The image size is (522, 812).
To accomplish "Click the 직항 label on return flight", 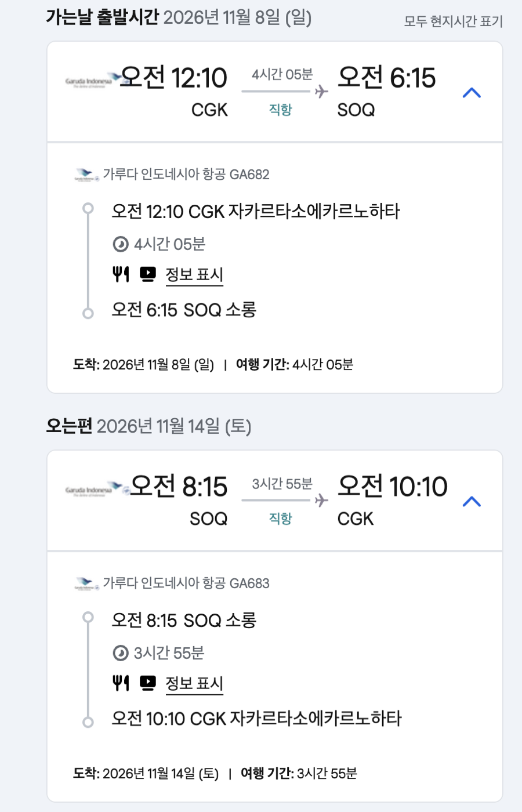I will click(x=281, y=519).
